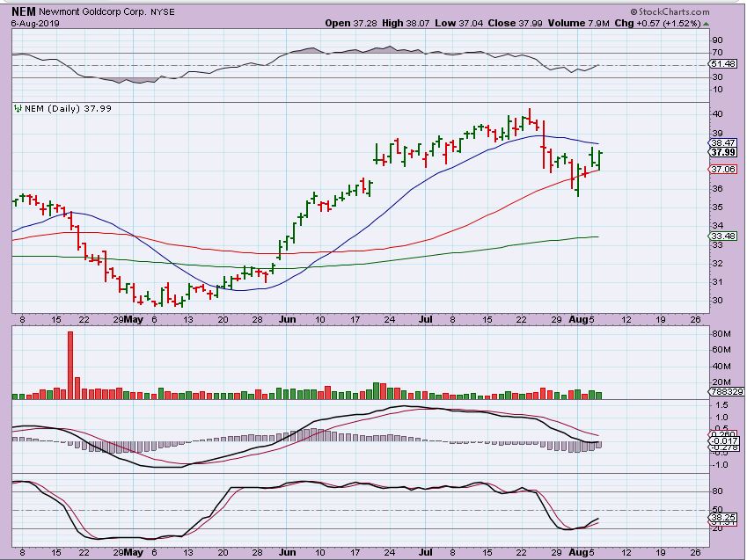This screenshot has width=747, height=560.
Task: Click the MACD label 0.260
Action: (723, 434)
